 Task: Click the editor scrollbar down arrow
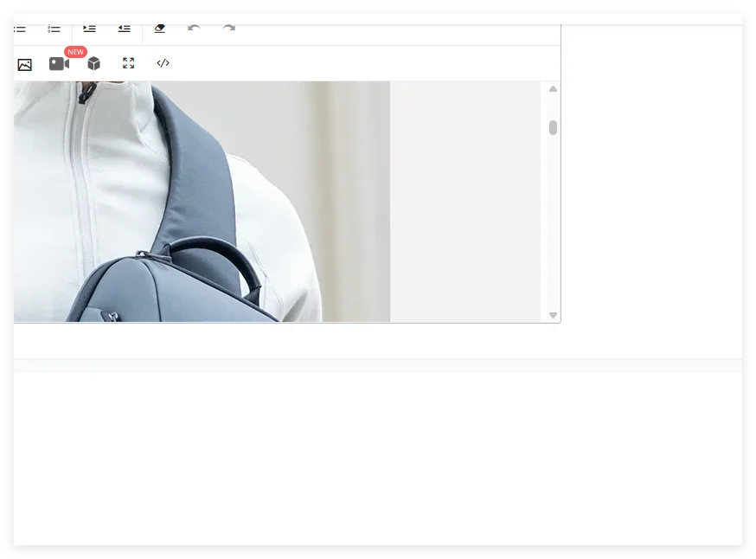point(553,316)
